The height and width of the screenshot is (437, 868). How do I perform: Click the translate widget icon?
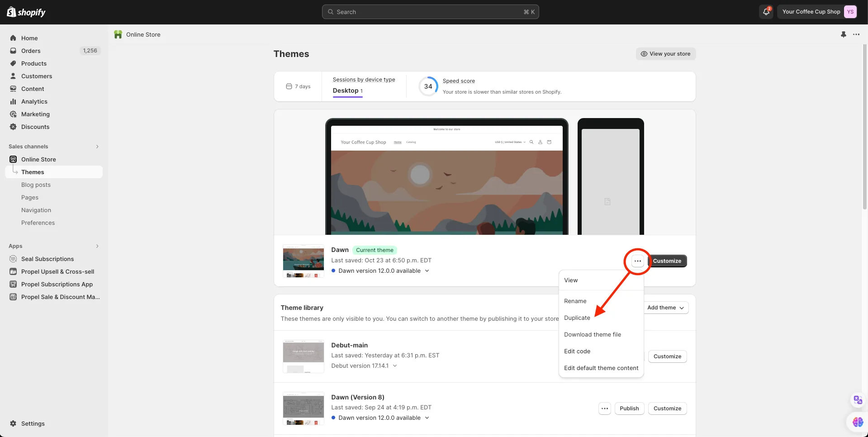[x=858, y=400]
